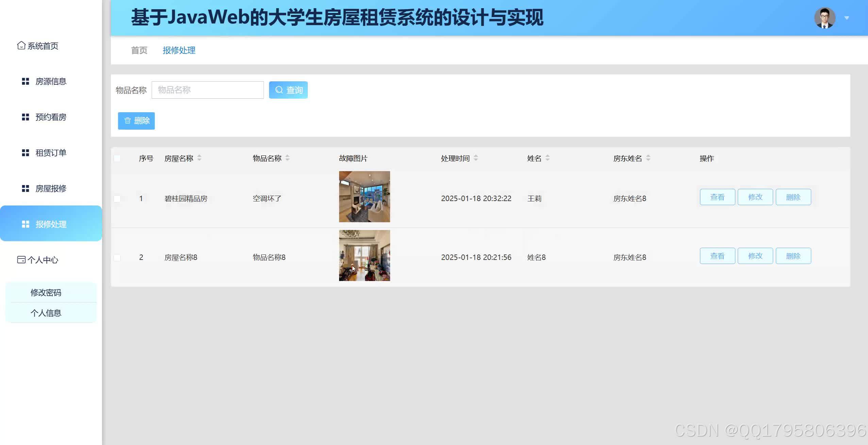Click the grid icon next to 租赁订单
Viewport: 868px width, 445px height.
click(26, 153)
